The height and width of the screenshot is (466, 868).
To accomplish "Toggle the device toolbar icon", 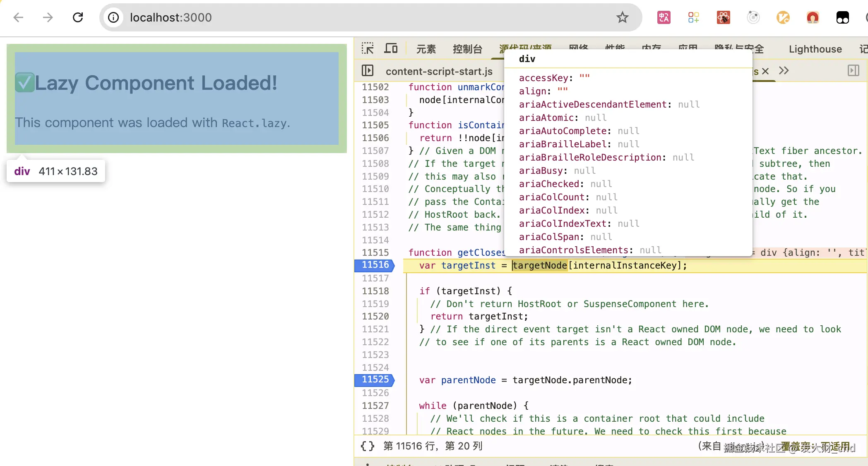I will click(x=391, y=49).
